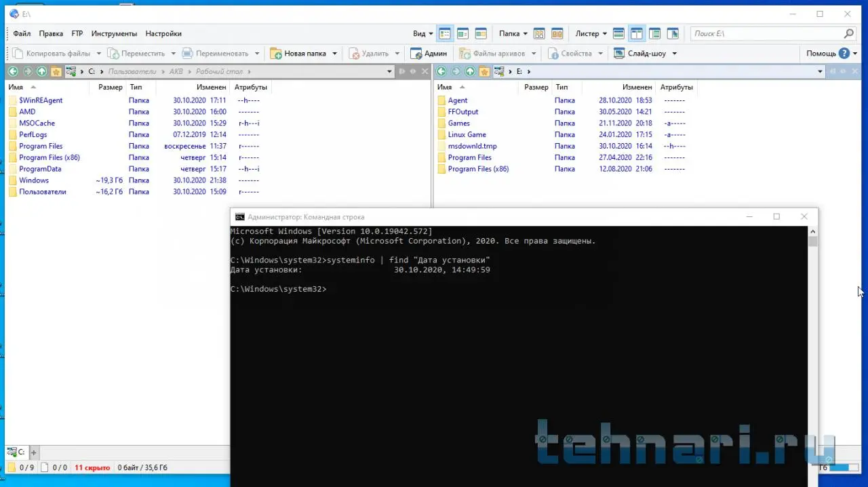The width and height of the screenshot is (868, 487).
Task: Toggle the details view mode icon
Action: tap(446, 33)
